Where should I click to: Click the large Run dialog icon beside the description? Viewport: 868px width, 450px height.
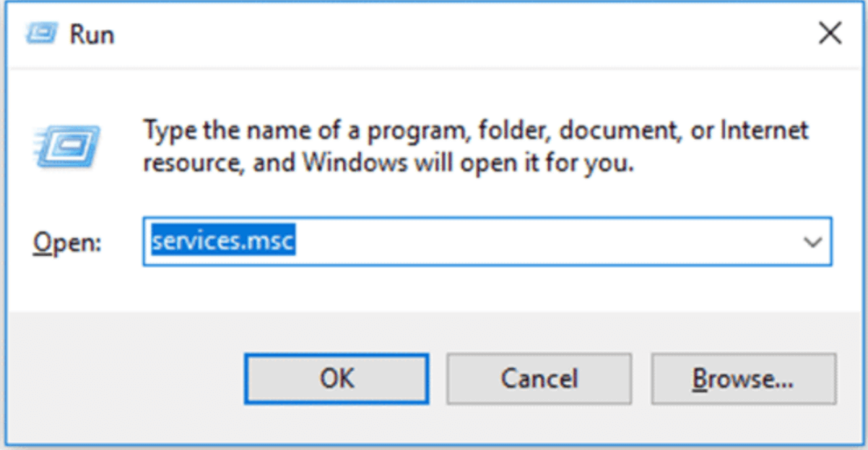click(x=66, y=147)
